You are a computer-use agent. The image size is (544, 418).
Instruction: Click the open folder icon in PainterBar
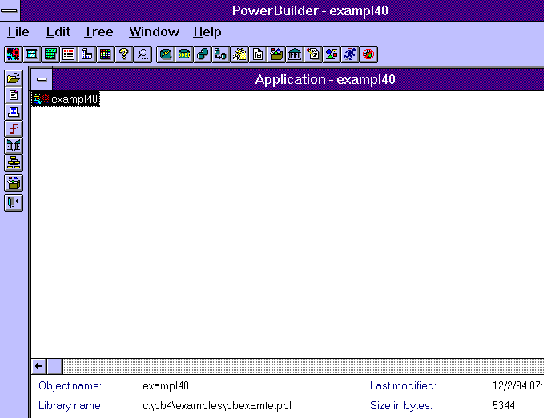(14, 78)
